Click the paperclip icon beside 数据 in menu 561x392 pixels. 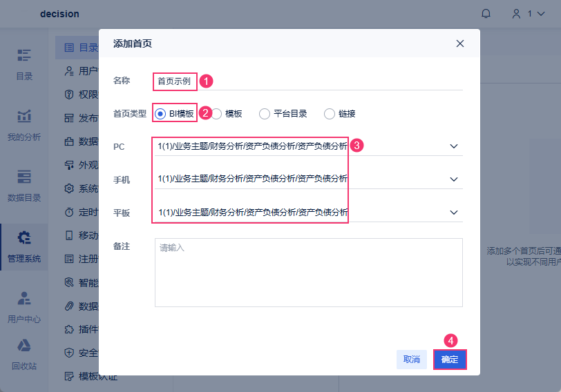click(69, 306)
